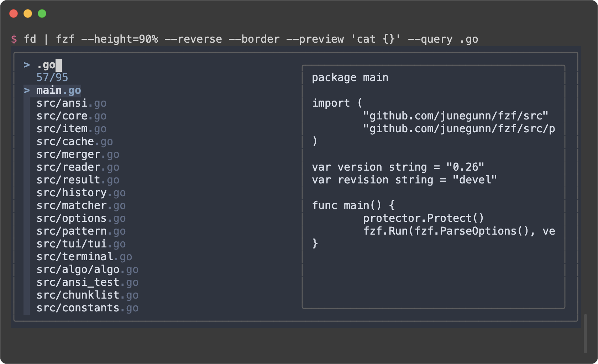The image size is (598, 364).
Task: Select the main.go result row
Action: coord(59,90)
